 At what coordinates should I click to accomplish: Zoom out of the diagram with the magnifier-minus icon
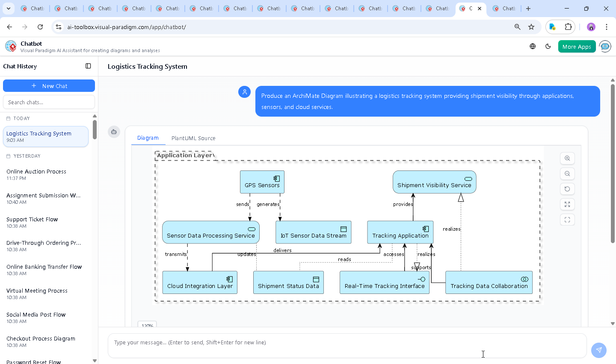coord(567,173)
